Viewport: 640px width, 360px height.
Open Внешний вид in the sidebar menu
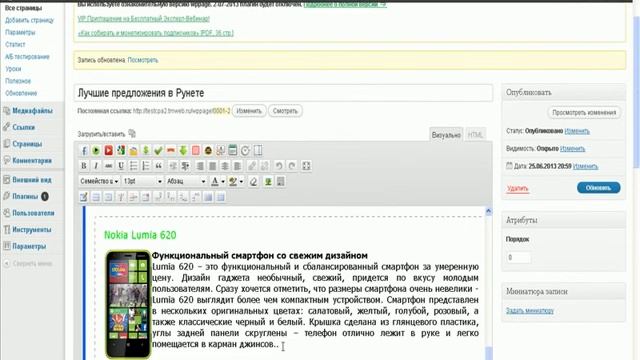click(32, 180)
